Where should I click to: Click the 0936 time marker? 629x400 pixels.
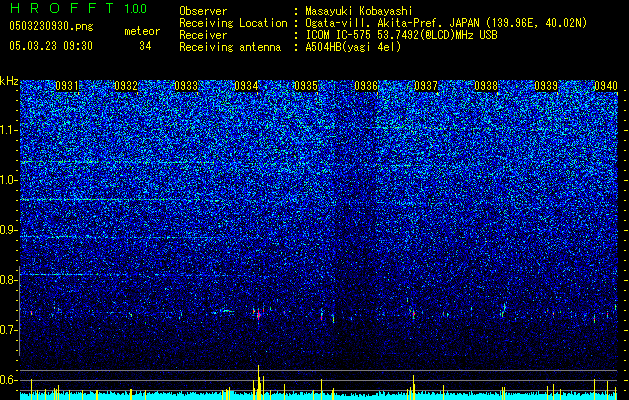pos(366,86)
